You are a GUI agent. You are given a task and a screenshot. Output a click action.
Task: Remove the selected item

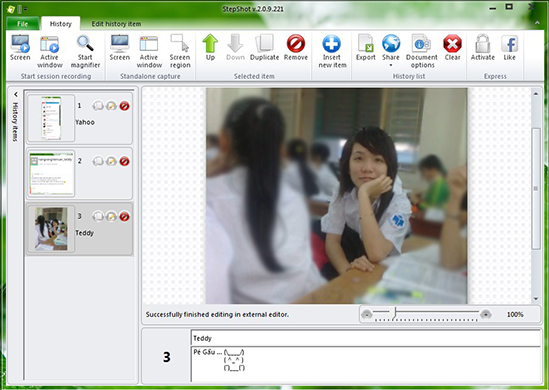[296, 48]
